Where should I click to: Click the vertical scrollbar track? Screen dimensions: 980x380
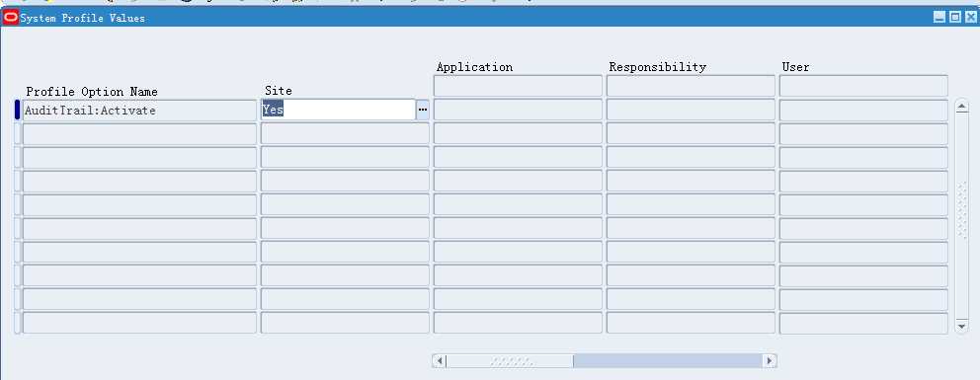pos(962,216)
